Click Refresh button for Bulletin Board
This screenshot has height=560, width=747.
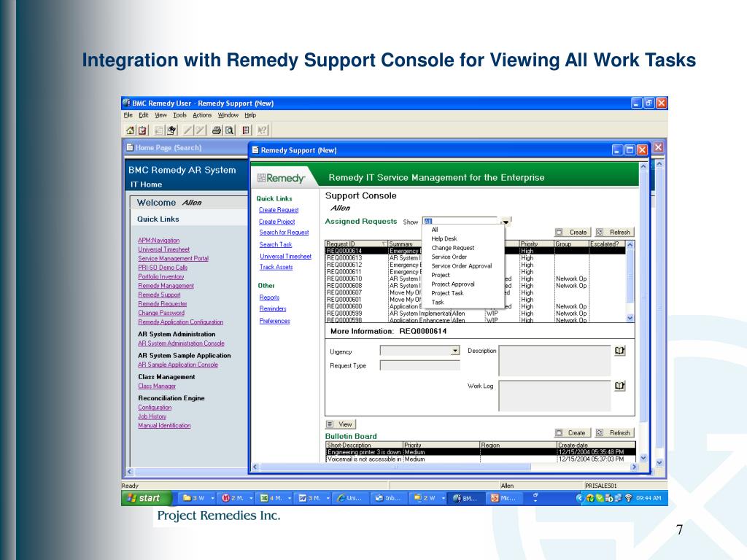click(x=614, y=433)
